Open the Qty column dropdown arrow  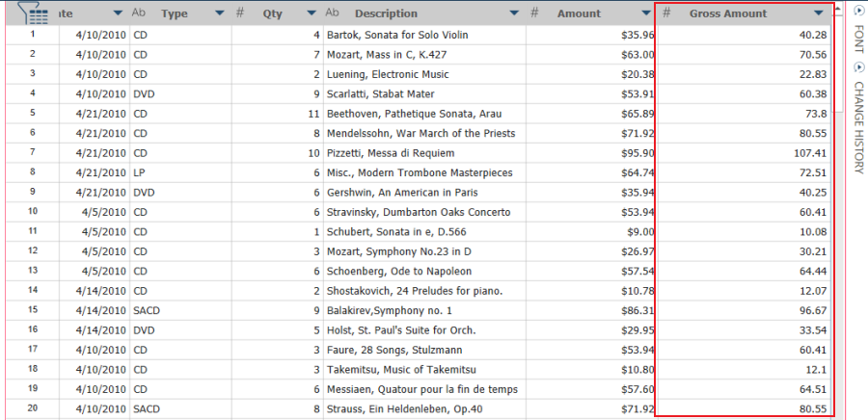click(312, 13)
